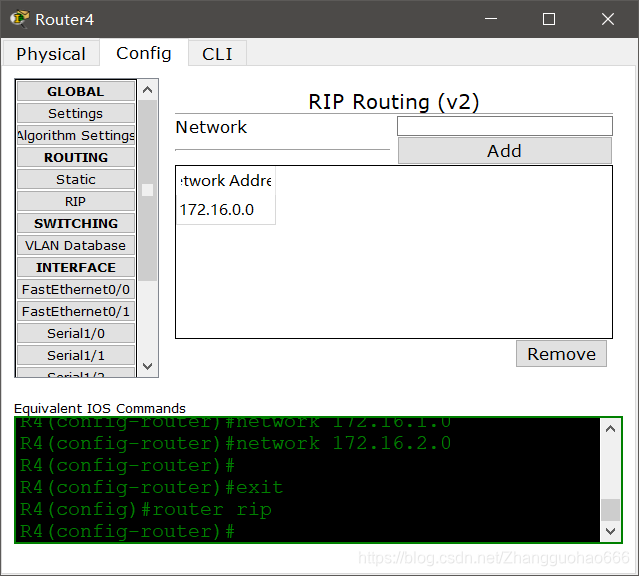Viewport: 639px width, 576px height.
Task: Click the Network address input field
Action: coord(505,126)
